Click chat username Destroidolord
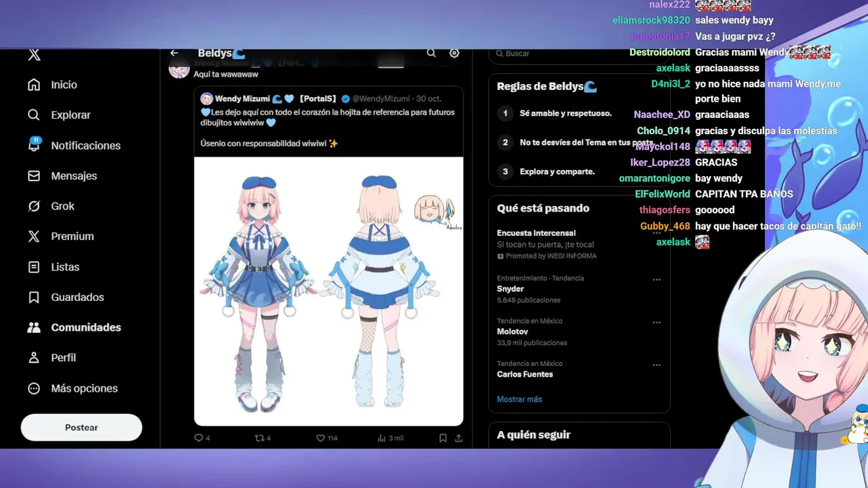 [660, 52]
